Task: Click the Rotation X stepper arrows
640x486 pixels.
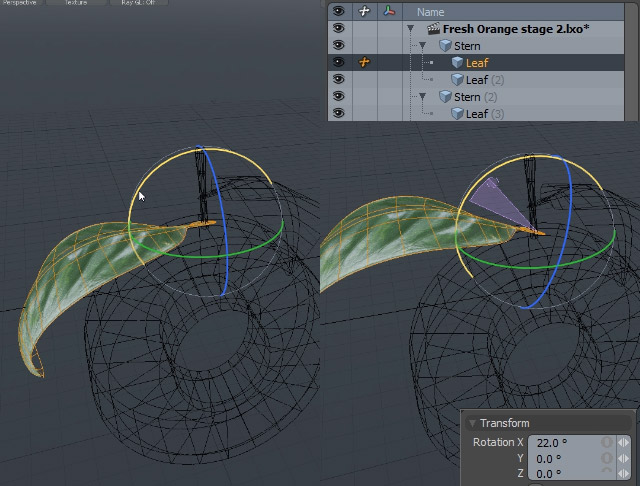Action: 623,443
